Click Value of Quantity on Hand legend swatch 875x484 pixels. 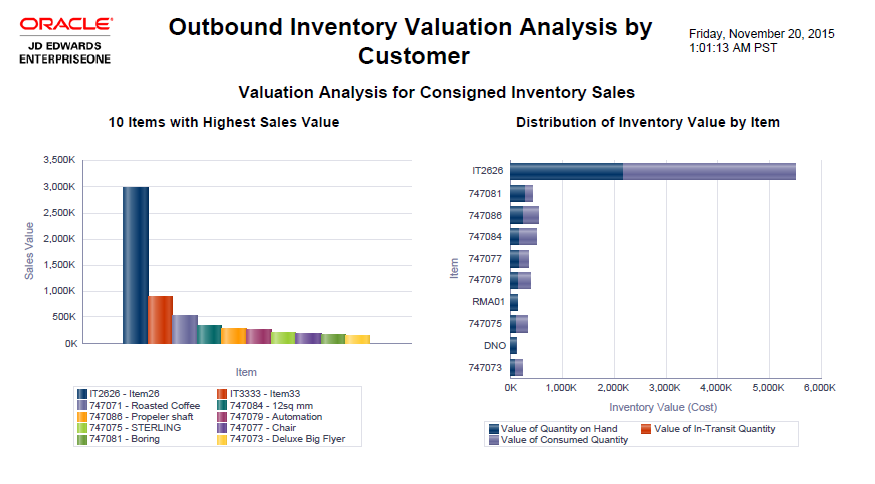(x=494, y=429)
